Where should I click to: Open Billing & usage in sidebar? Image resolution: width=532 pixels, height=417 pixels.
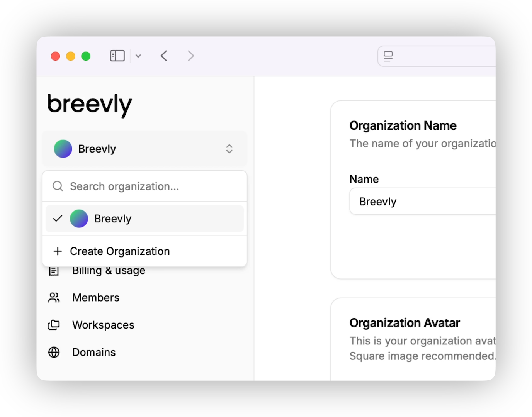click(109, 271)
